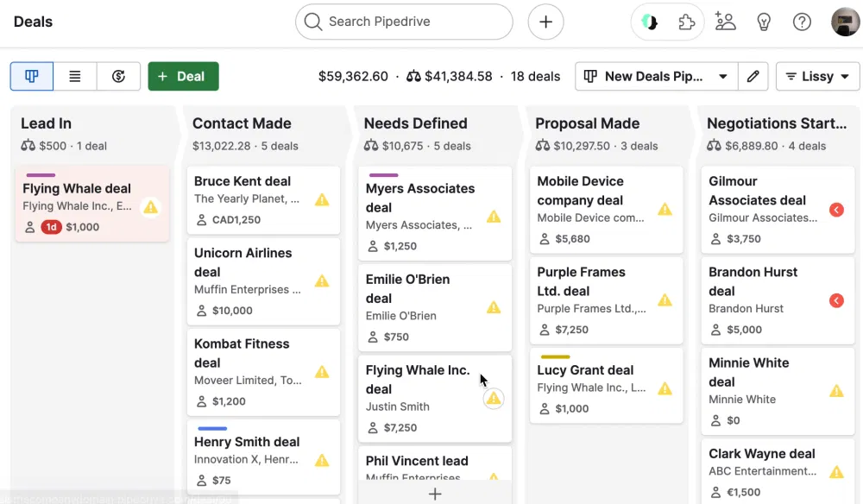This screenshot has height=504, width=863.
Task: Open the marketplace puzzle icon
Action: [x=686, y=22]
